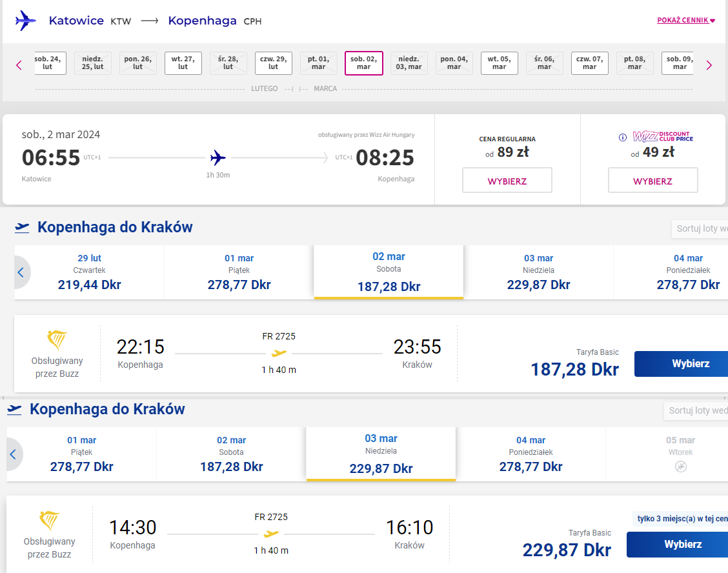
Task: Go to previous dates in lower Ryanair carousel
Action: coord(14,454)
